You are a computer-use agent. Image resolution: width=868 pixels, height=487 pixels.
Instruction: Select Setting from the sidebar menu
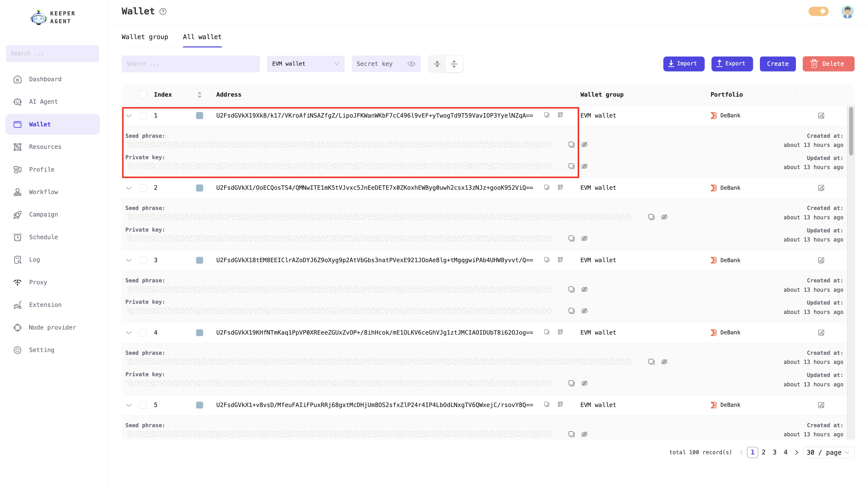coord(41,350)
